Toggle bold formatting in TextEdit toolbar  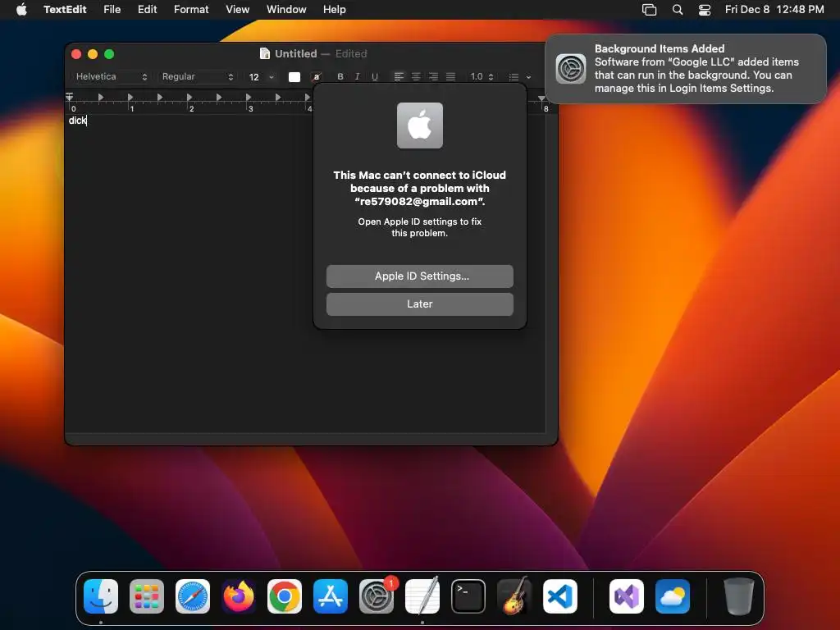340,76
